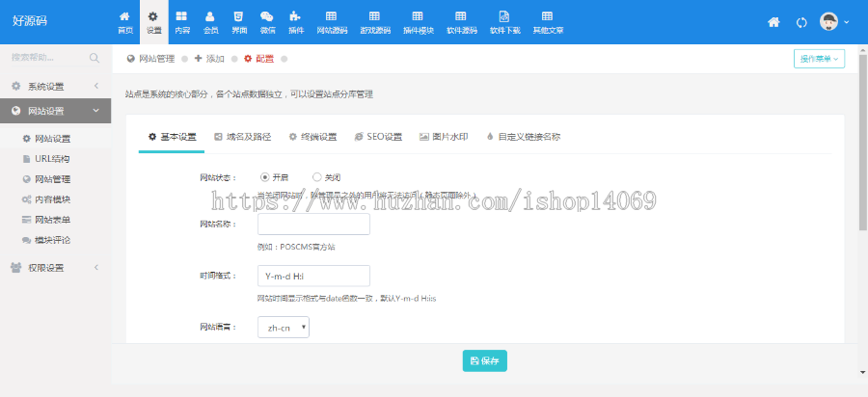Select the 开启 radio button for site status
This screenshot has height=397, width=868.
[x=264, y=177]
